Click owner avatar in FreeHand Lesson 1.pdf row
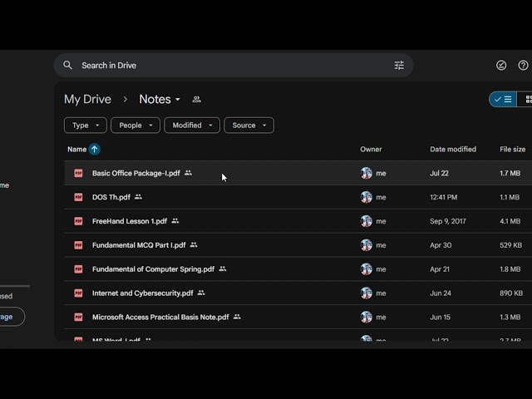 click(367, 221)
